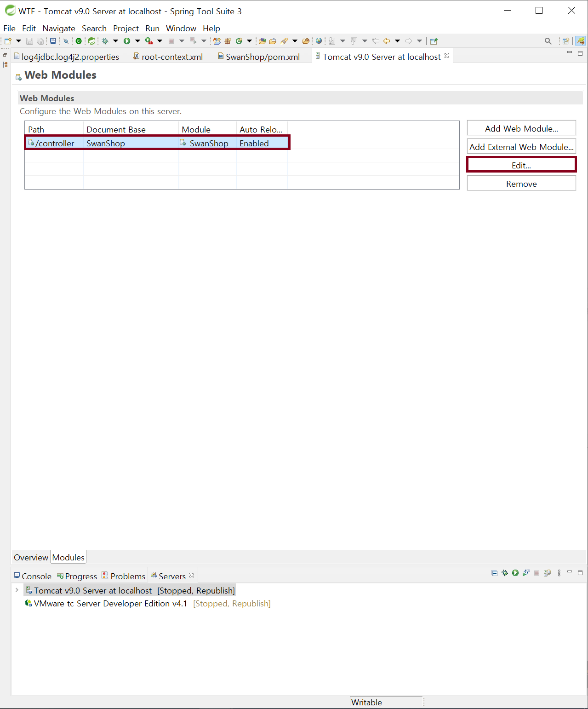
Task: Click the Pin Editor icon in toolbar
Action: (x=434, y=41)
